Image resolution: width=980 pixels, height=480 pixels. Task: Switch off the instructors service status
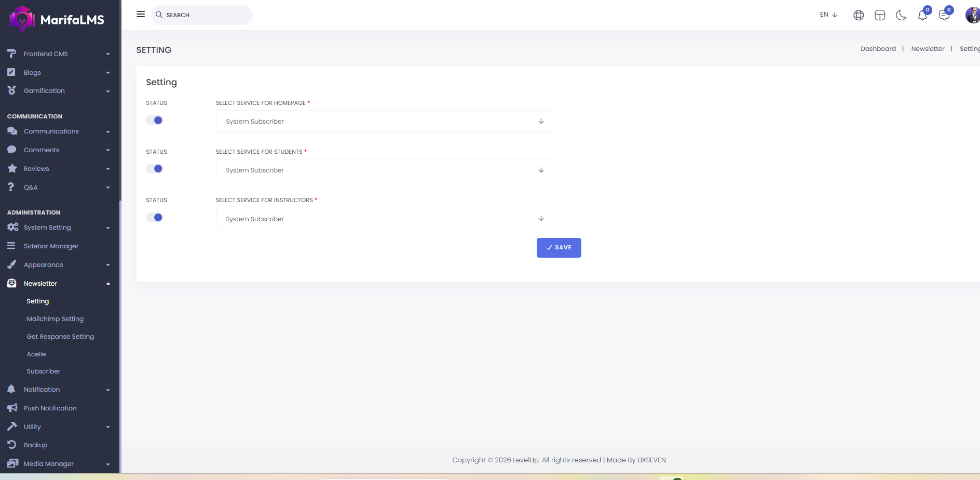pos(155,218)
